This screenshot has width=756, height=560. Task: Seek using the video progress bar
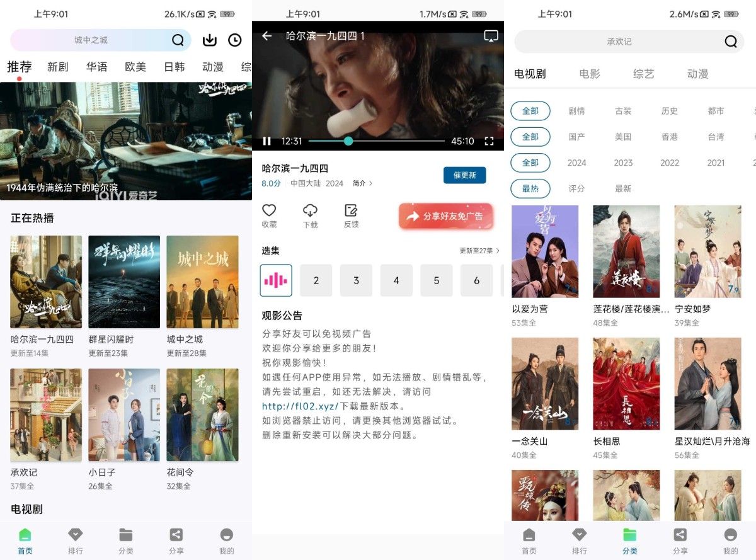(x=377, y=141)
